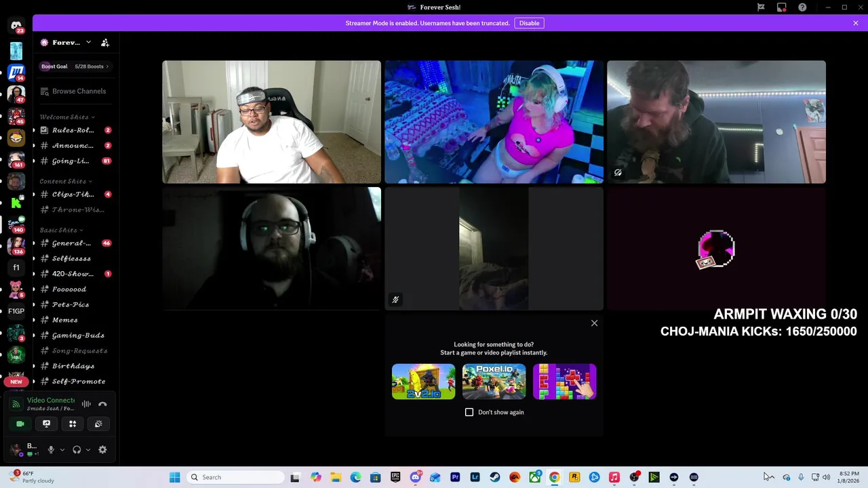Open Epic Games Launcher from taskbar
Image resolution: width=868 pixels, height=488 pixels.
tap(395, 477)
